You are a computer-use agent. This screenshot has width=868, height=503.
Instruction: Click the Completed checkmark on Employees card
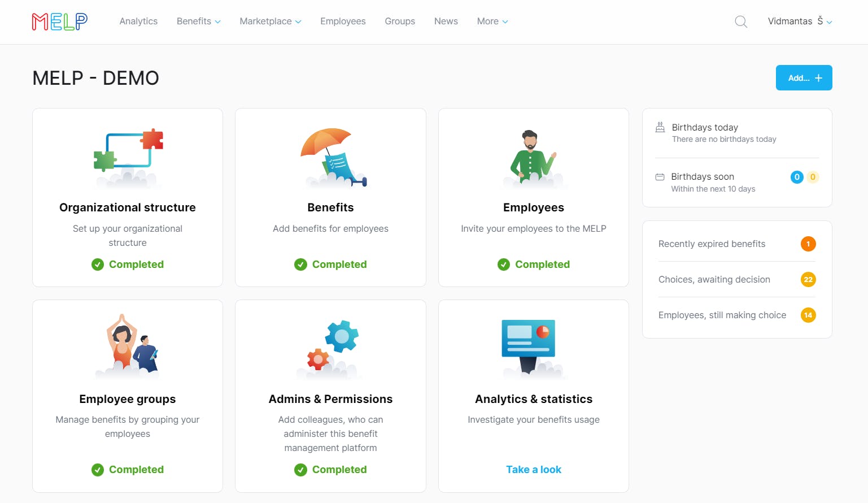pos(503,264)
